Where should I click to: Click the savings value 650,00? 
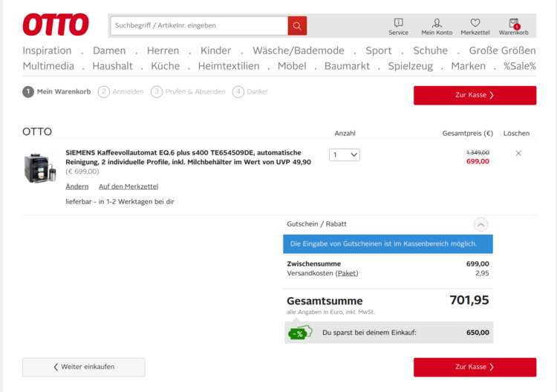(x=478, y=333)
